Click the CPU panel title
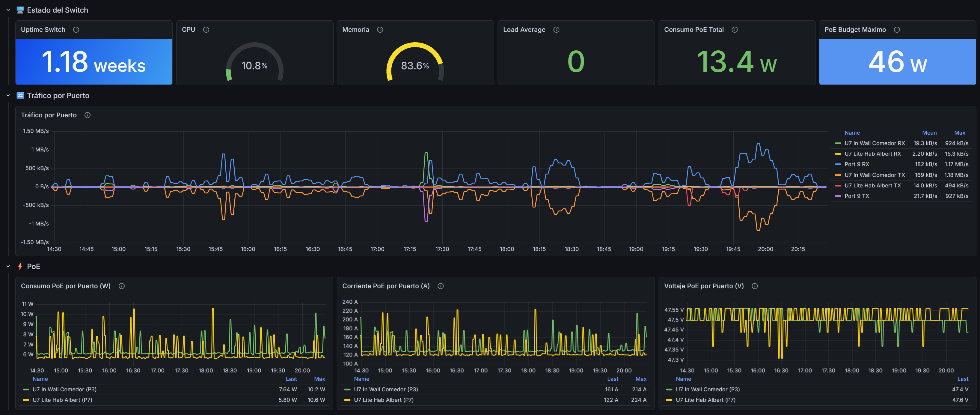The height and width of the screenshot is (415, 980). tap(188, 30)
